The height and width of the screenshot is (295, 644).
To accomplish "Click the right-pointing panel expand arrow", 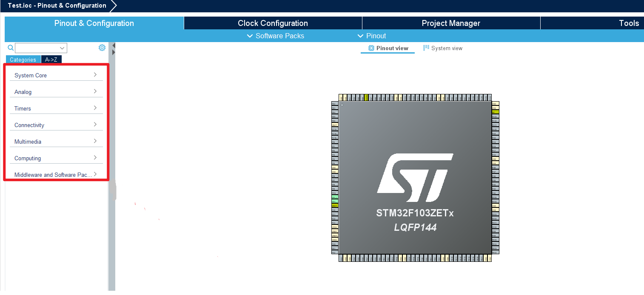I will click(114, 52).
